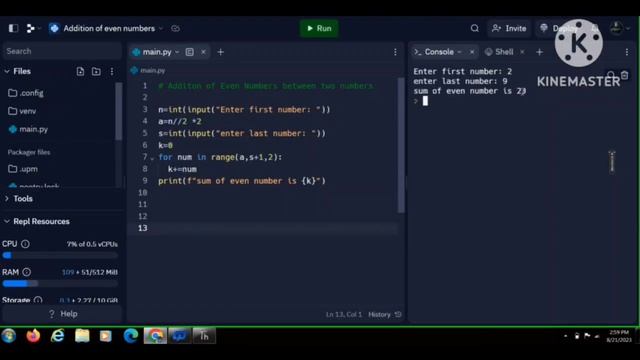Invite collaborators with Invite button
This screenshot has width=640, height=360.
[x=509, y=28]
